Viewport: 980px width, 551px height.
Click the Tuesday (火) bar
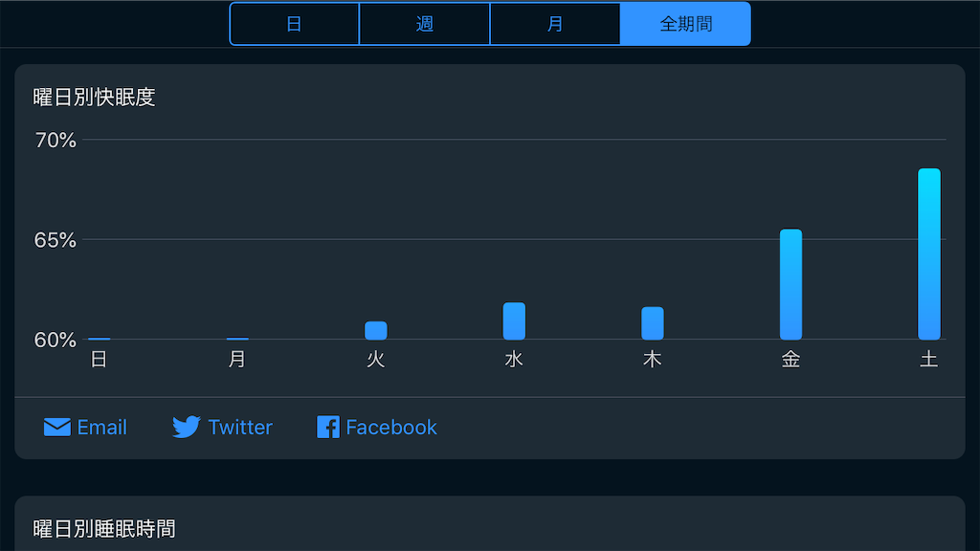[x=375, y=330]
